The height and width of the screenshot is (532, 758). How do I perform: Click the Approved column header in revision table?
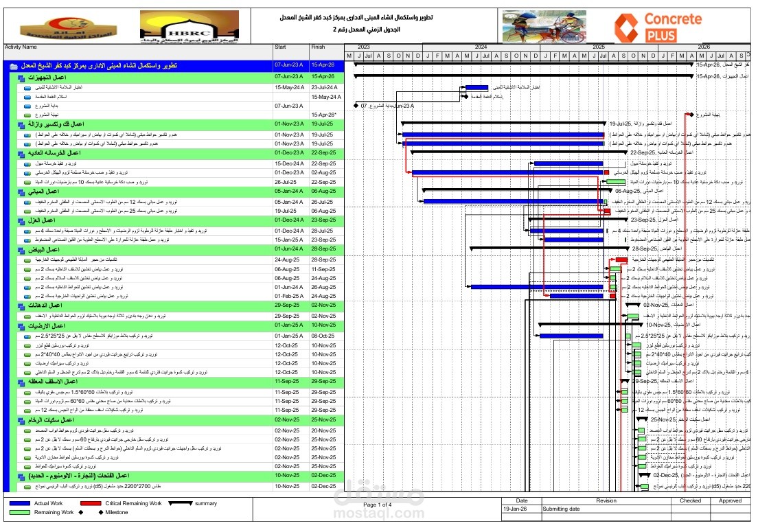pyautogui.click(x=730, y=501)
